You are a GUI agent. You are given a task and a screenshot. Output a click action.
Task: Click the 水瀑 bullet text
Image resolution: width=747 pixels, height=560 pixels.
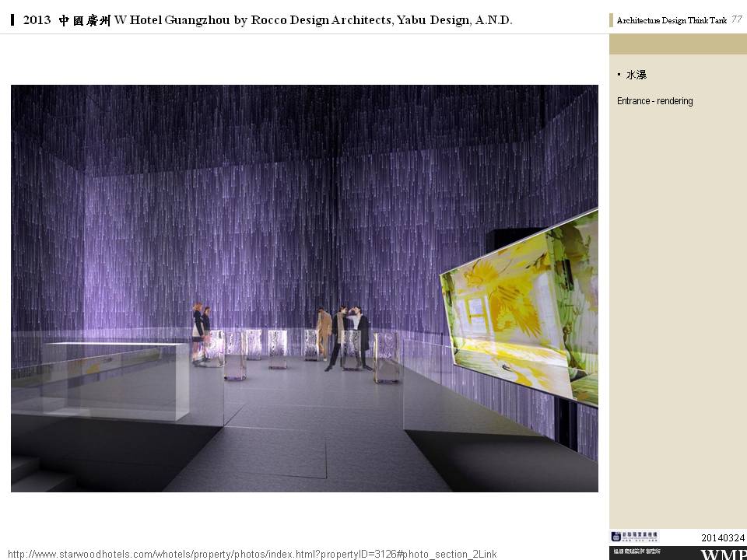(636, 75)
